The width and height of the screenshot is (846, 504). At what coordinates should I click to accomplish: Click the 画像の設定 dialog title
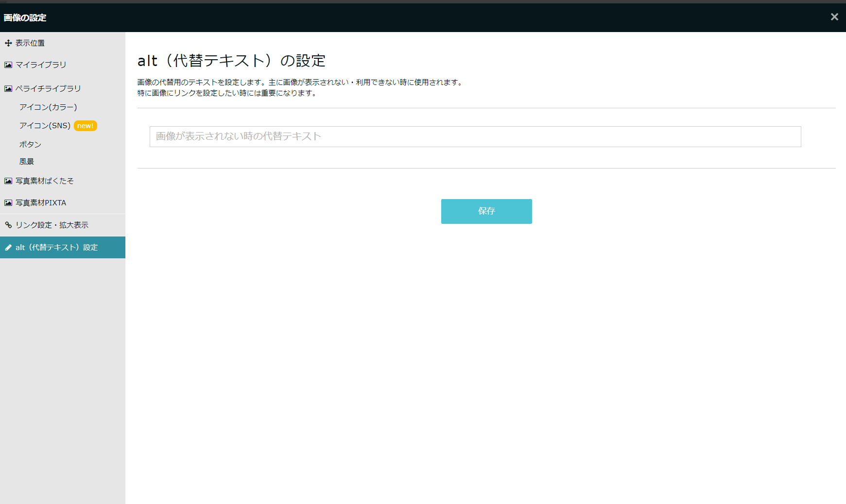pyautogui.click(x=25, y=17)
